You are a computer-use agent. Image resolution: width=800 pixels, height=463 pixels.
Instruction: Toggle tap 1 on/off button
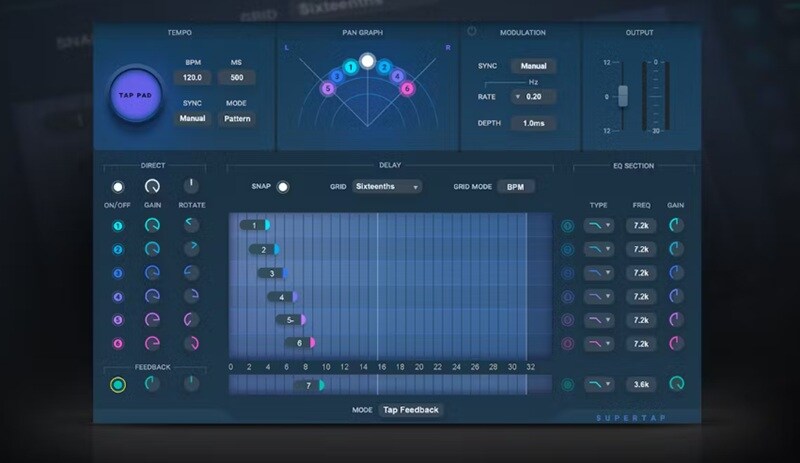[118, 226]
